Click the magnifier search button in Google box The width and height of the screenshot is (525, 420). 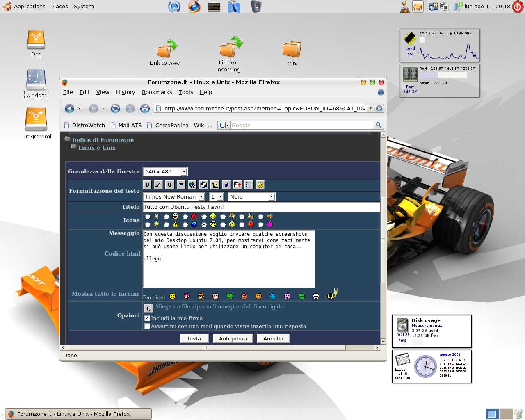pos(379,125)
